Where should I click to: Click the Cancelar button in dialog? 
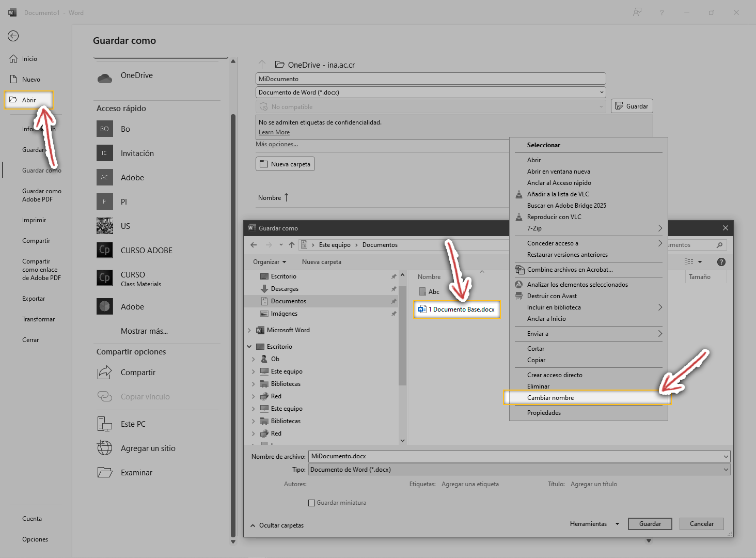[701, 524]
